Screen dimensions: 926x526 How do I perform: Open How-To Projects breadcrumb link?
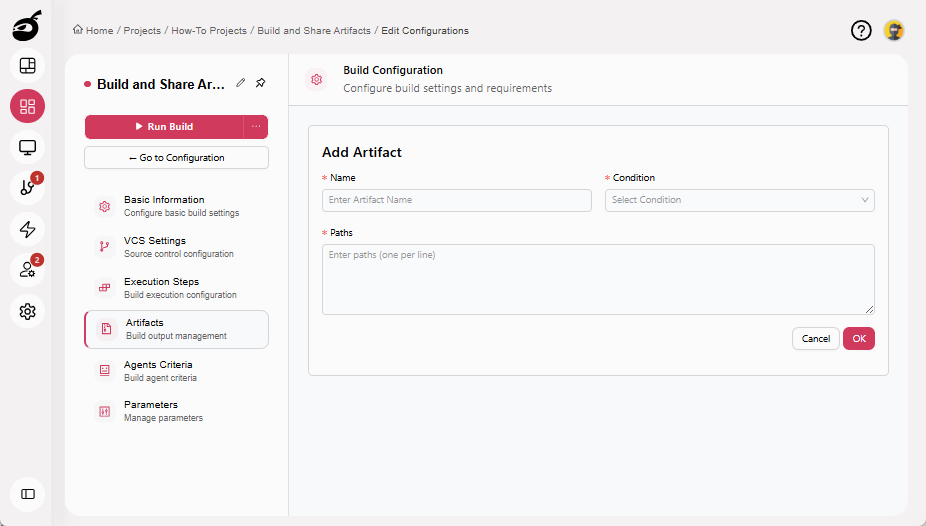pos(209,31)
